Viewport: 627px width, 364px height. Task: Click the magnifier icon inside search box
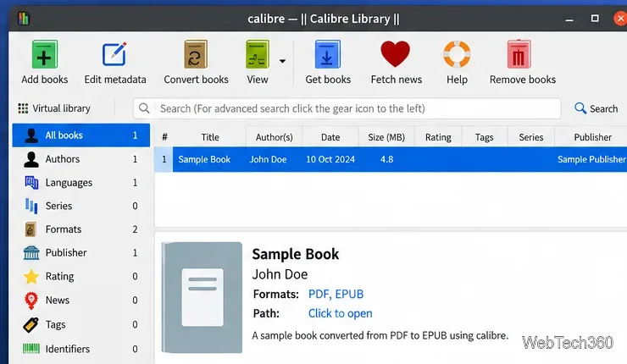pos(144,108)
